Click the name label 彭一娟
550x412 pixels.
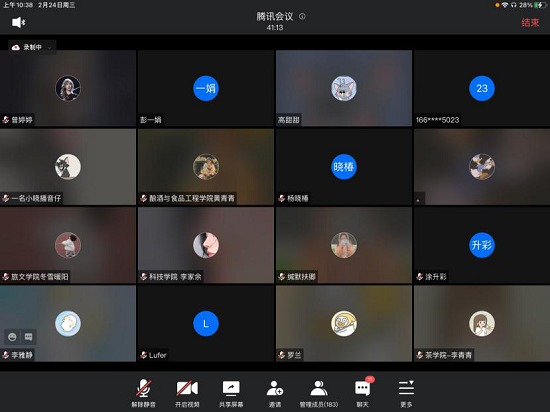[151, 120]
